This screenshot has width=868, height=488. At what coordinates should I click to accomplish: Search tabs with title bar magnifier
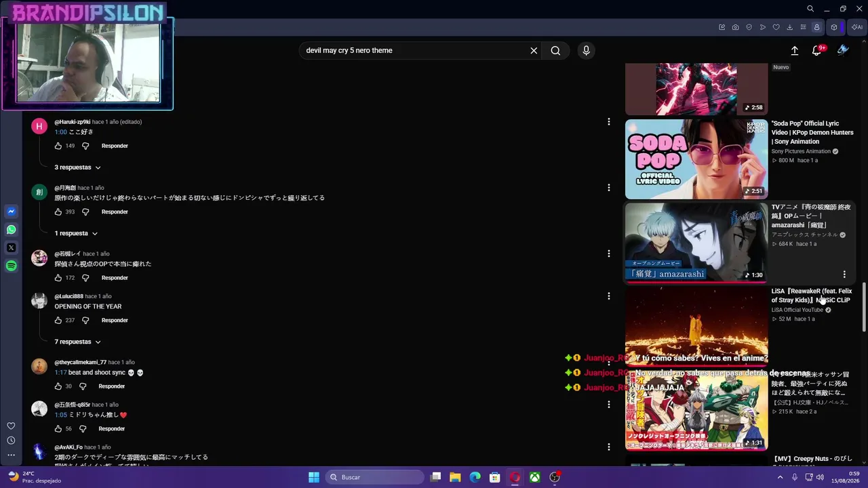pos(810,9)
